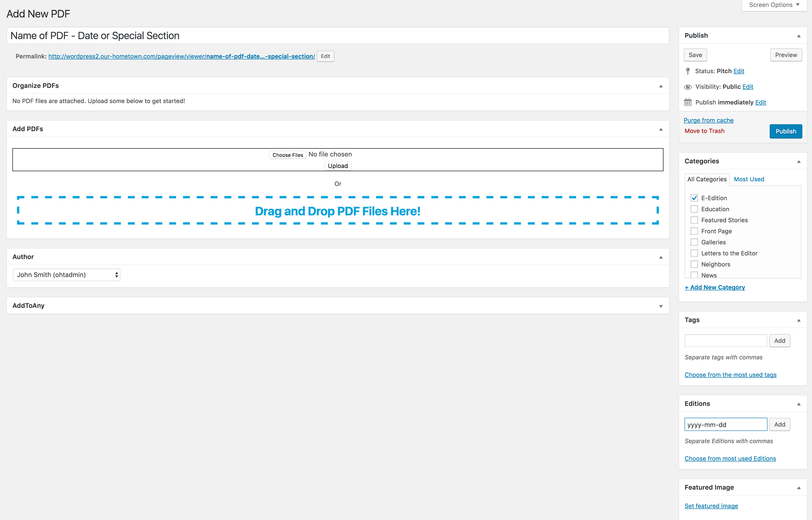Click Choose Files button
The width and height of the screenshot is (812, 520).
click(x=288, y=155)
